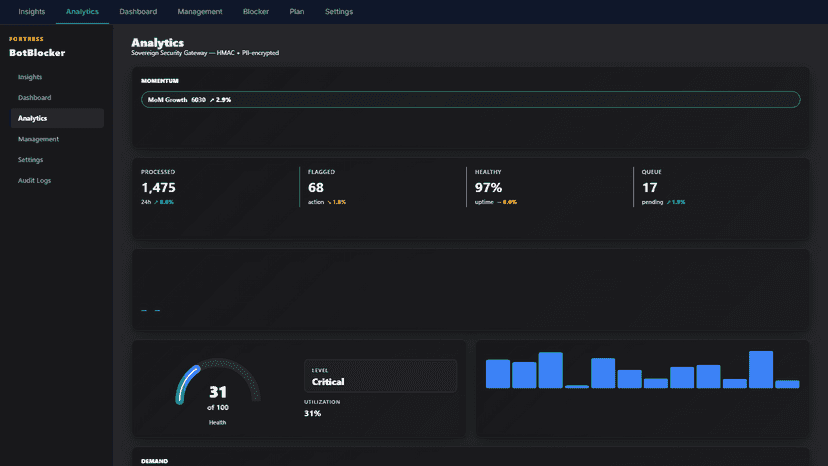Click the BotBlocker brand name

point(37,53)
